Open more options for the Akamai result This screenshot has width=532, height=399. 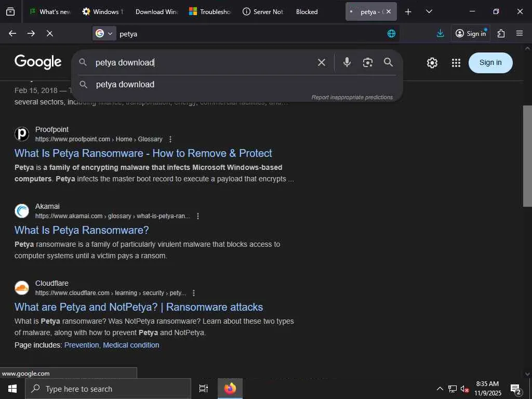click(x=198, y=216)
